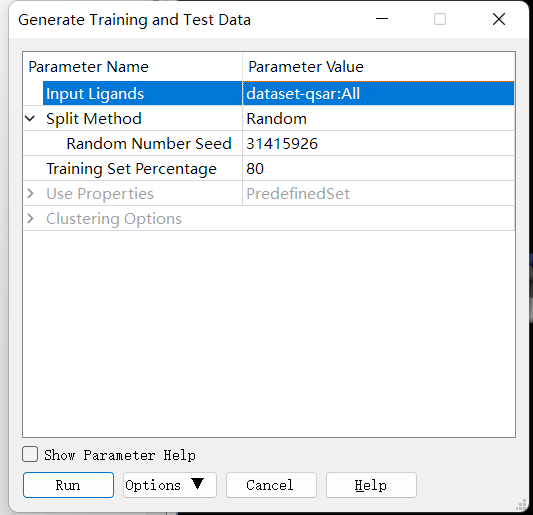This screenshot has height=515, width=533.
Task: Select the Random split method value
Action: point(378,119)
